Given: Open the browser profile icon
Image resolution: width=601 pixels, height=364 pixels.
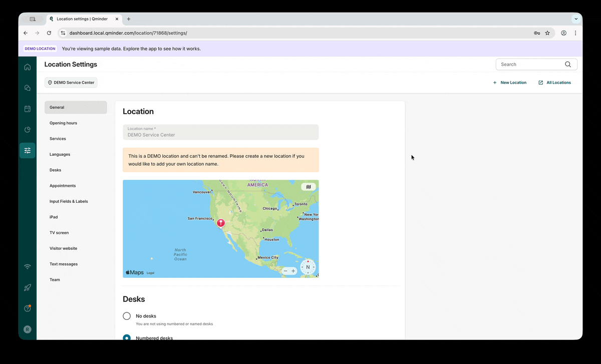Looking at the screenshot, I should (x=564, y=33).
